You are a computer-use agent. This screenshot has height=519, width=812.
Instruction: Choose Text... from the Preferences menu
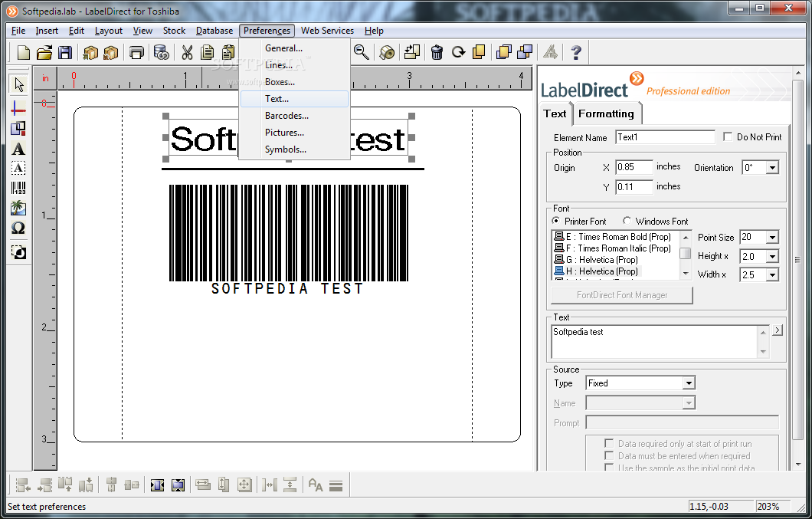[x=294, y=99]
